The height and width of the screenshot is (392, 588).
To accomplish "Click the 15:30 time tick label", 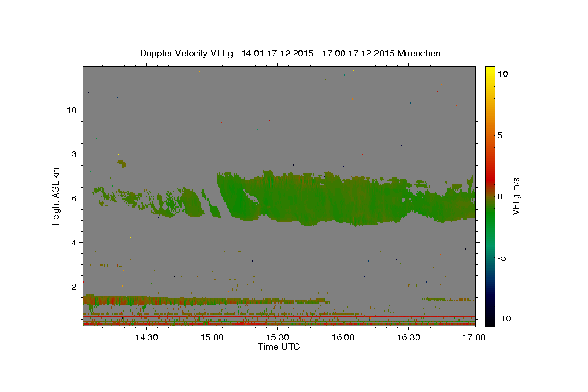I will [277, 337].
